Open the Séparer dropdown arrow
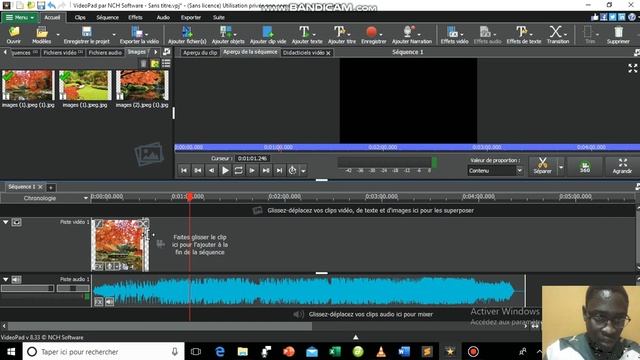 point(561,167)
